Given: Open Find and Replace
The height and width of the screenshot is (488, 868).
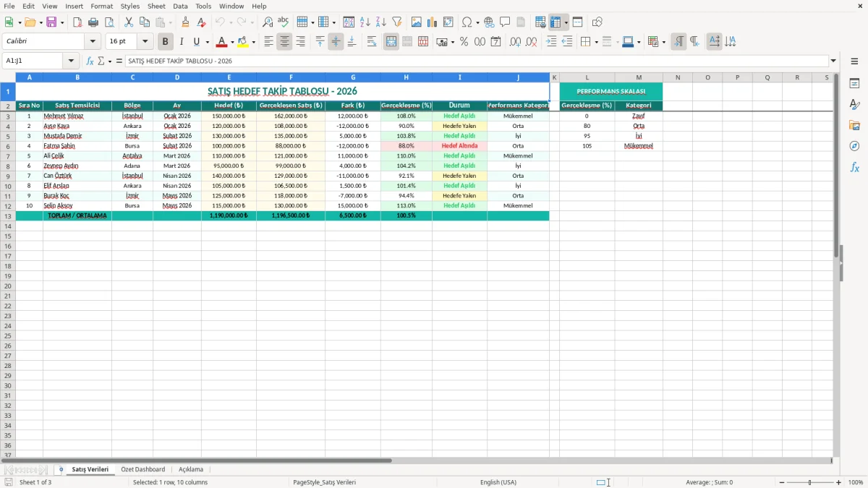Looking at the screenshot, I should coord(268,22).
